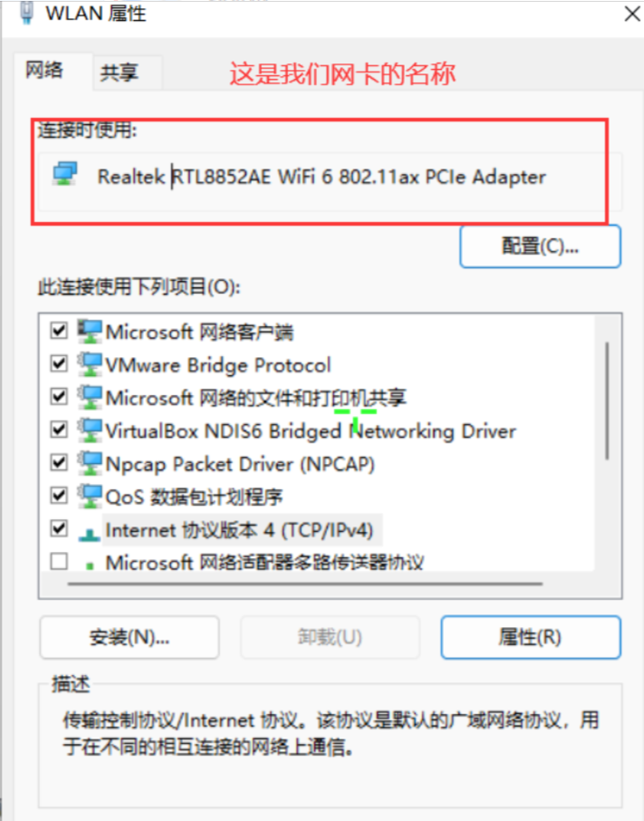Click the vertical scrollbar in items list
The image size is (644, 821).
(607, 401)
